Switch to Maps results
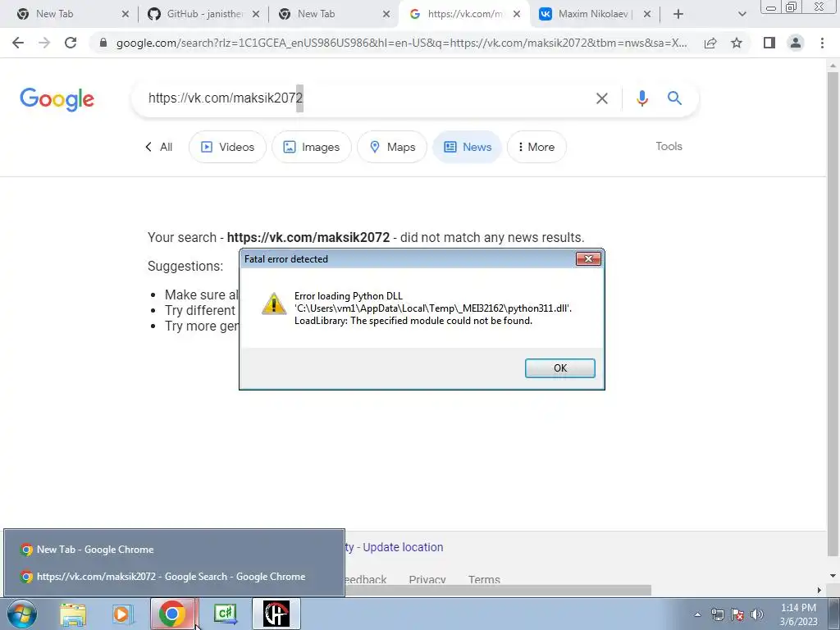 pos(392,147)
